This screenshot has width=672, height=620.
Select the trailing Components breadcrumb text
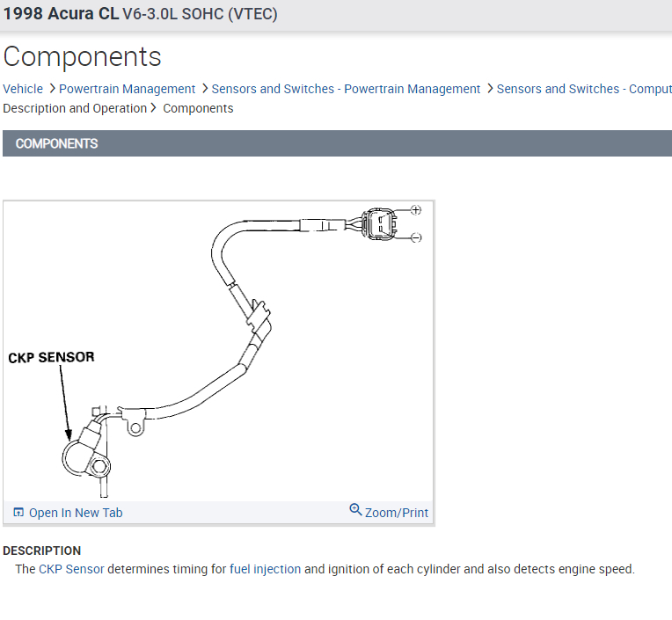[x=198, y=108]
